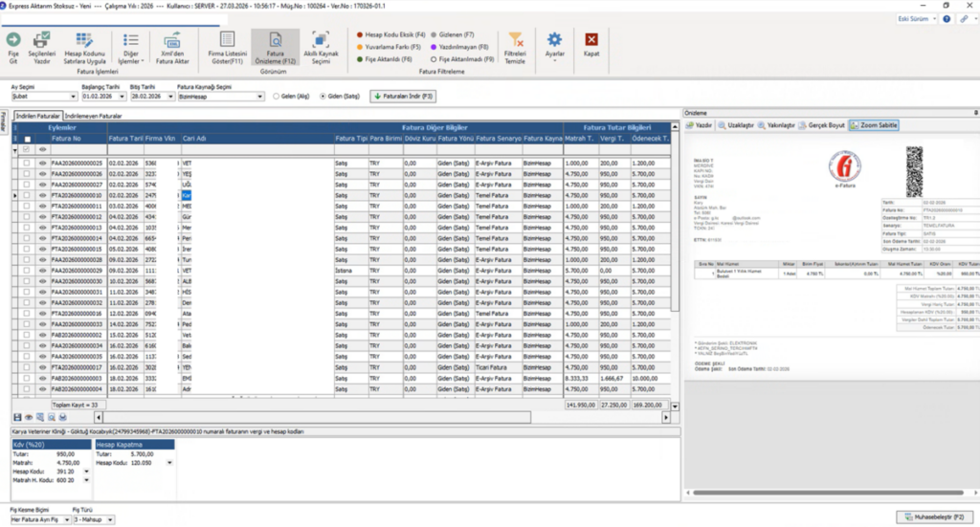This screenshot has height=527, width=980.
Task: Open the Ayarlar gear icon
Action: [x=554, y=40]
